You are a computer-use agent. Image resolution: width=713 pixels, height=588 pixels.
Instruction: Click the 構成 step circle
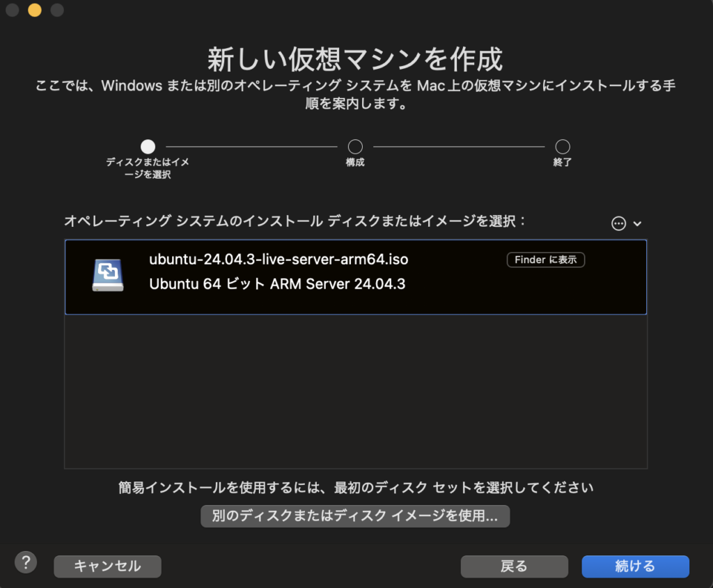(355, 147)
